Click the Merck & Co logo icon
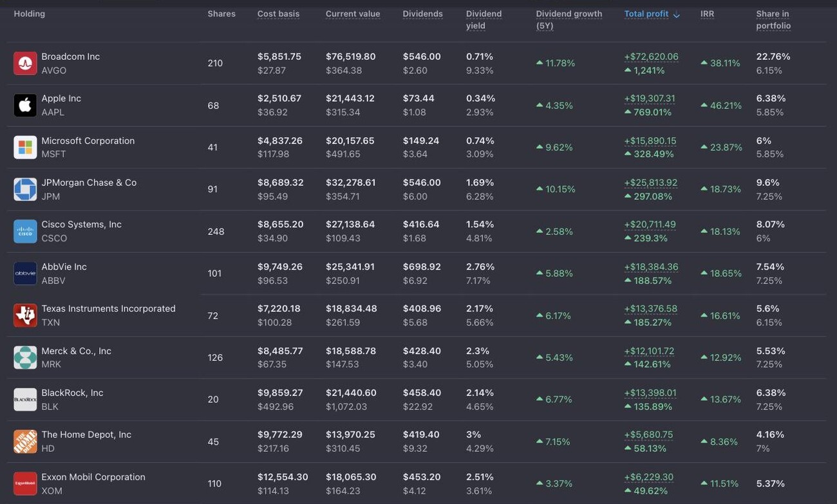This screenshot has width=837, height=504. click(25, 357)
